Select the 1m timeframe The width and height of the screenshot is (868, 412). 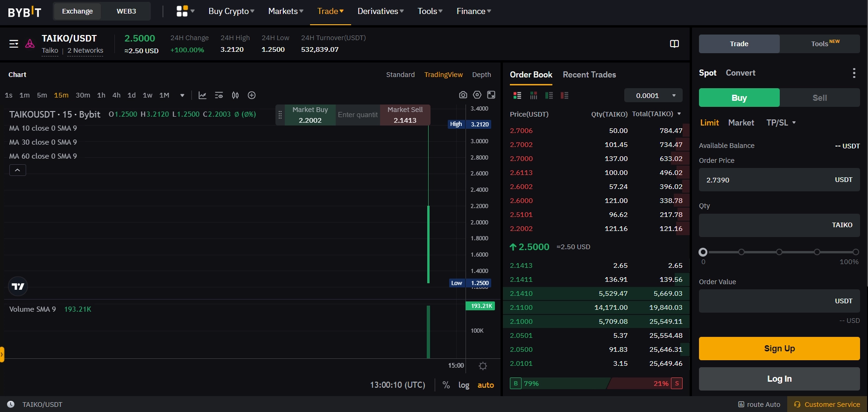tap(24, 95)
